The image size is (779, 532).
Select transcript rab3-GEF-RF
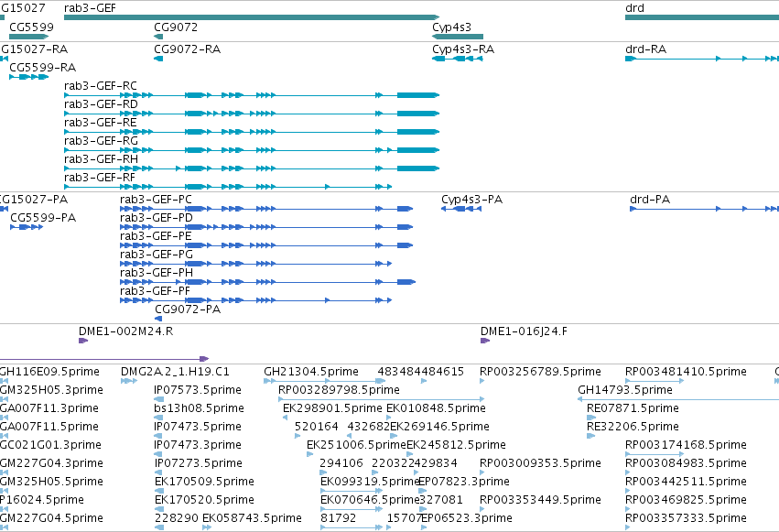228,187
